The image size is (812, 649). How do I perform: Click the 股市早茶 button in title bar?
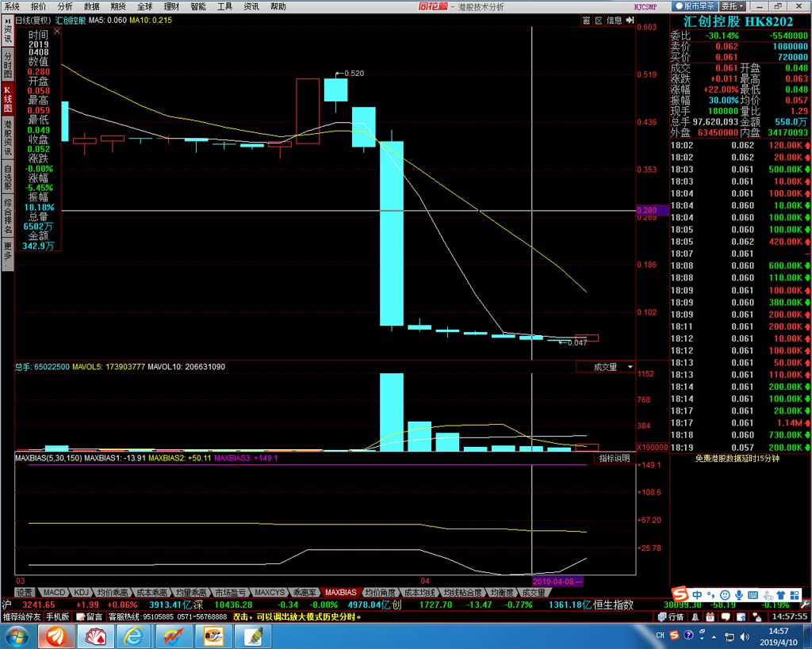point(695,6)
